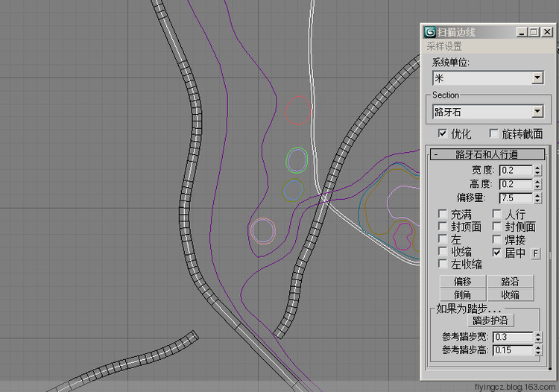Click the 参考踏步宽 value field
The width and height of the screenshot is (559, 392).
coord(513,337)
